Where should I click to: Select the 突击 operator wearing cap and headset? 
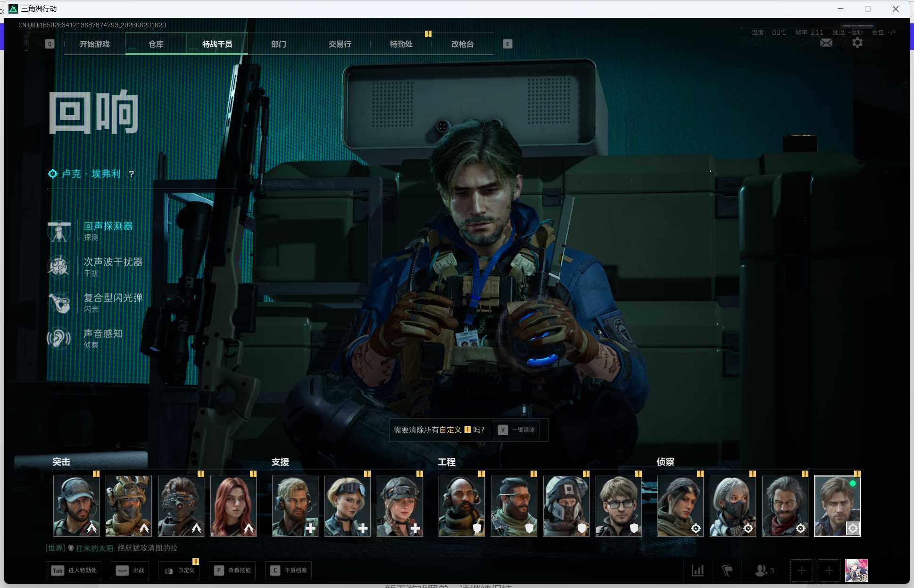(x=76, y=506)
